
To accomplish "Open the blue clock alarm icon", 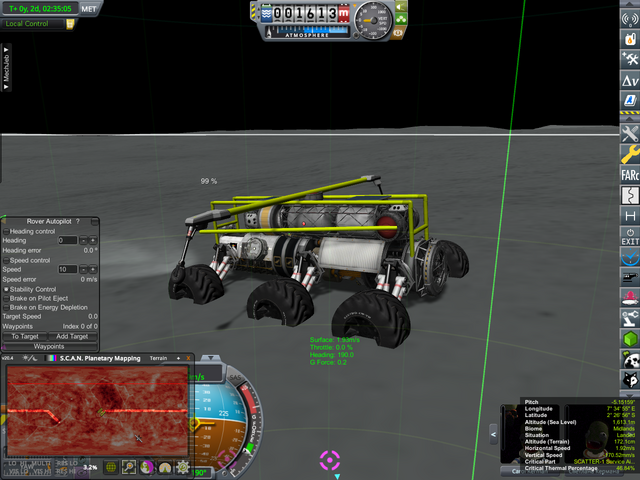I will coord(630,257).
